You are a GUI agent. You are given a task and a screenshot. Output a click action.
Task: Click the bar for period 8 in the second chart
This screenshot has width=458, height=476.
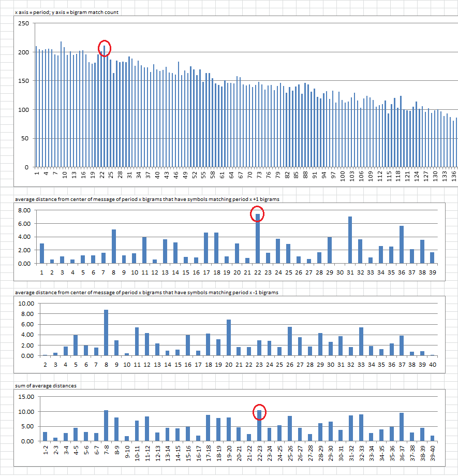click(x=114, y=247)
